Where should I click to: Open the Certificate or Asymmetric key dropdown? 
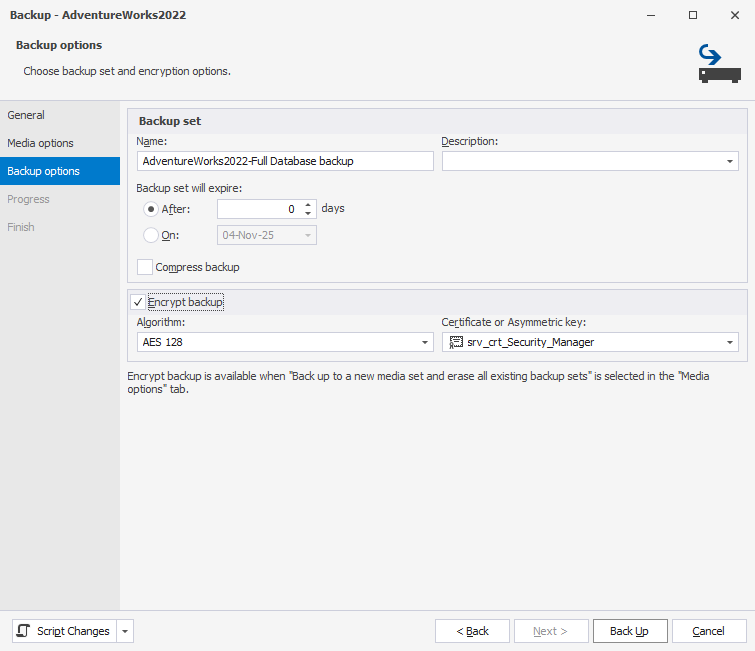coord(729,342)
